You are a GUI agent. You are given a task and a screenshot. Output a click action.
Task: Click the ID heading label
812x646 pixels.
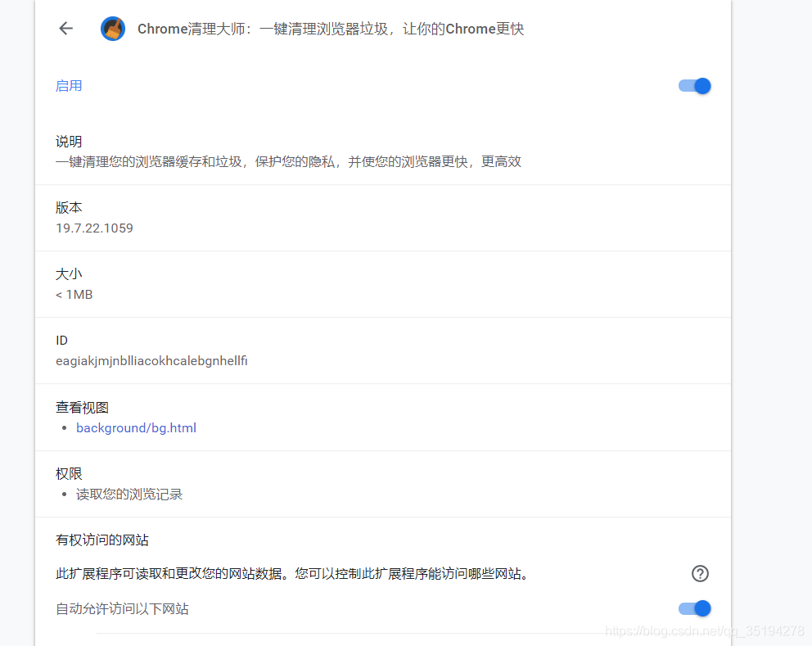[61, 341]
